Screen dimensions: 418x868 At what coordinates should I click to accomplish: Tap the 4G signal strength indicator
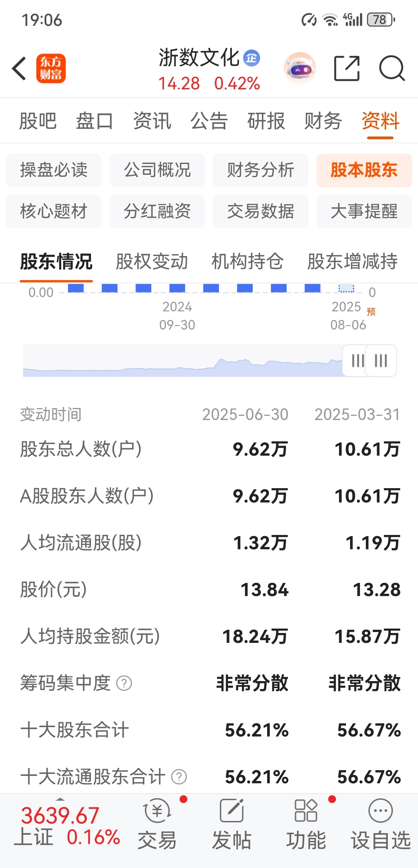353,19
